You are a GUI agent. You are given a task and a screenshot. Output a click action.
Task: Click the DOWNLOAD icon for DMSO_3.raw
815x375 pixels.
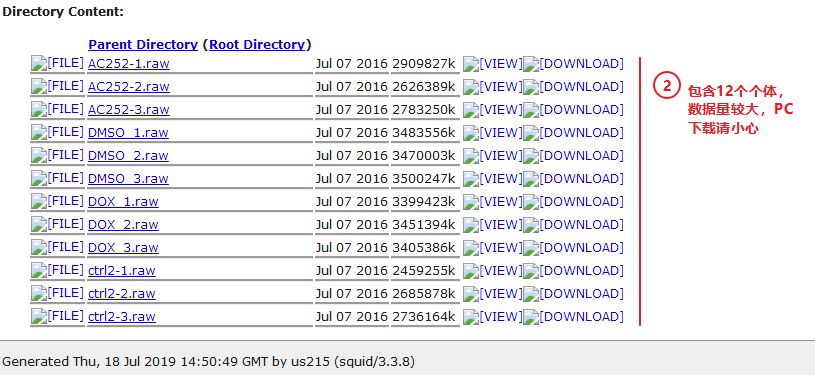(x=573, y=178)
